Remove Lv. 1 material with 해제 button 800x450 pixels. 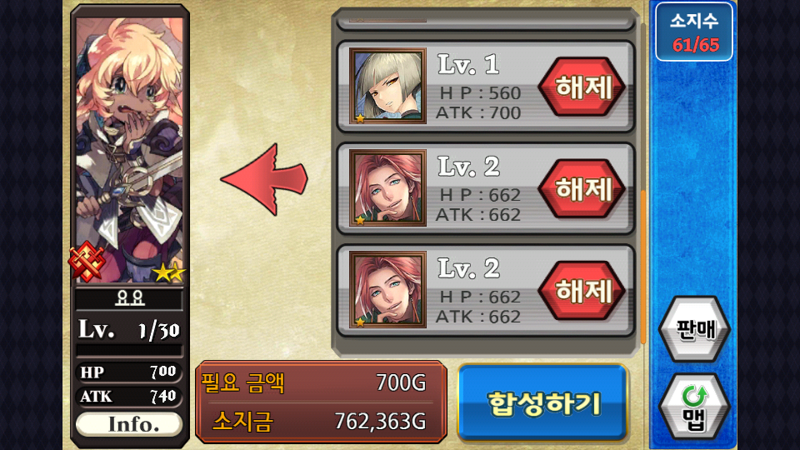(582, 87)
